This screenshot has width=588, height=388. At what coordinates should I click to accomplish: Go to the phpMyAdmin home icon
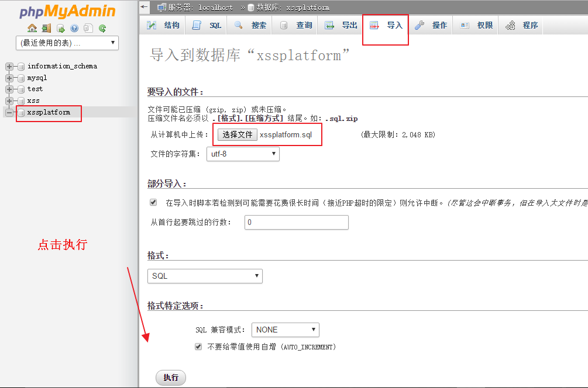32,28
